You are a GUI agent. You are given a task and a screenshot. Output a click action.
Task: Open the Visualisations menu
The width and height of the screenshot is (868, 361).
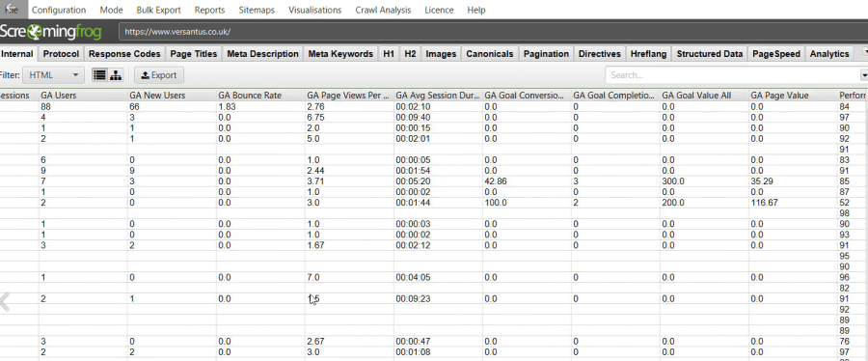(315, 10)
